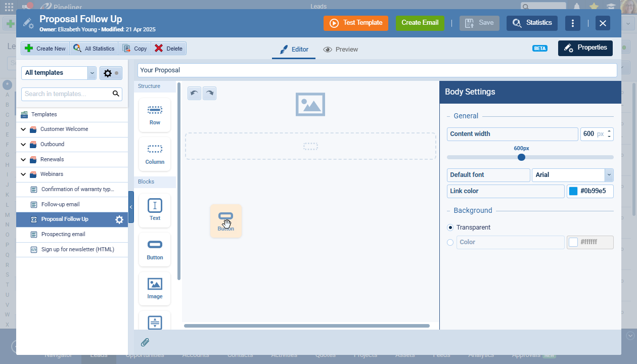
Task: Select the Column structure block
Action: (155, 154)
